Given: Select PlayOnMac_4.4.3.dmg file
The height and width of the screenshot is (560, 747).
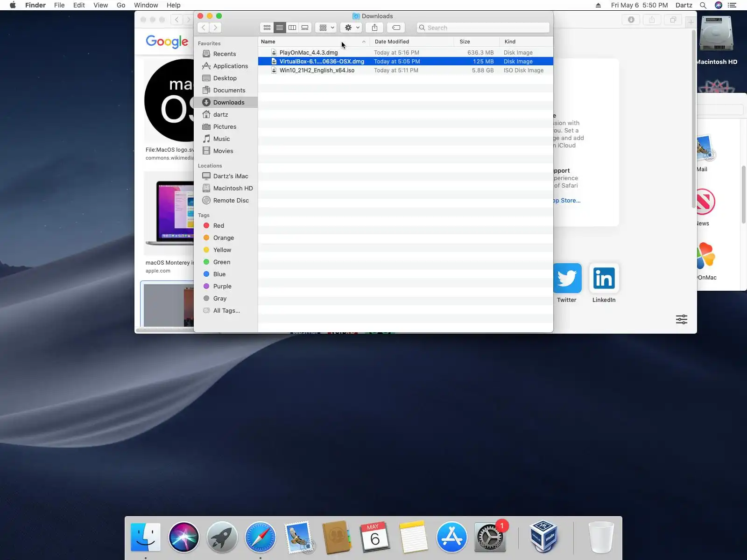Looking at the screenshot, I should click(405, 53).
